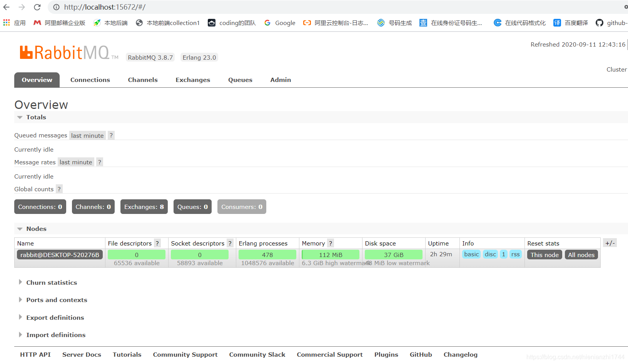
Task: Open help for Queued messages rate
Action: click(111, 135)
